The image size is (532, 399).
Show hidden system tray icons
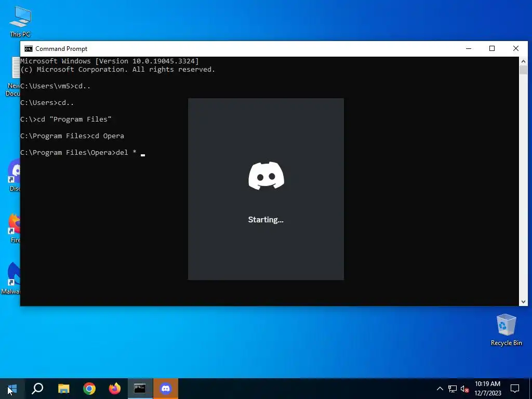tap(440, 389)
